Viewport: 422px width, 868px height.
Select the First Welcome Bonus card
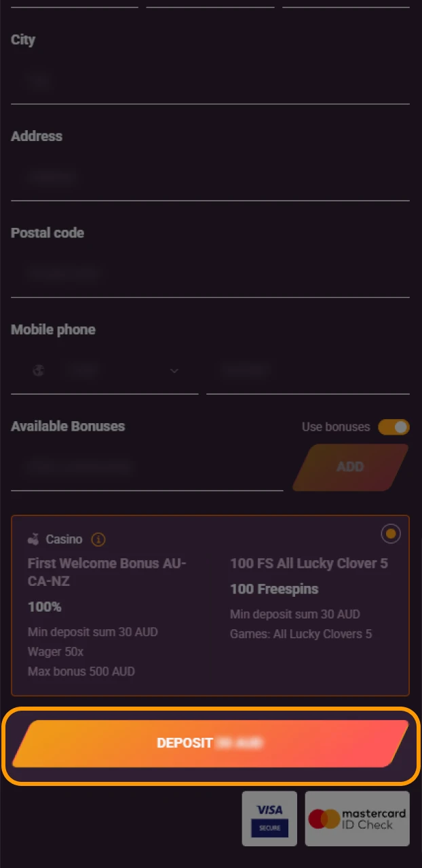[x=109, y=572]
